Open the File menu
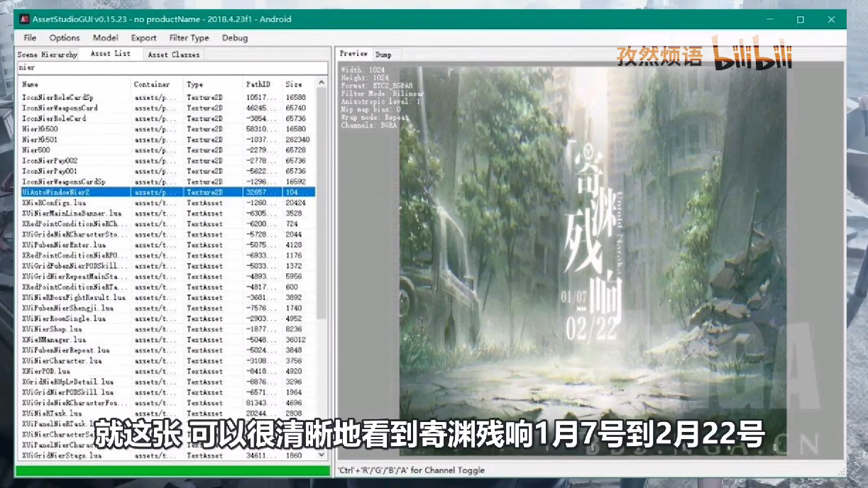This screenshot has width=868, height=488. pos(30,38)
